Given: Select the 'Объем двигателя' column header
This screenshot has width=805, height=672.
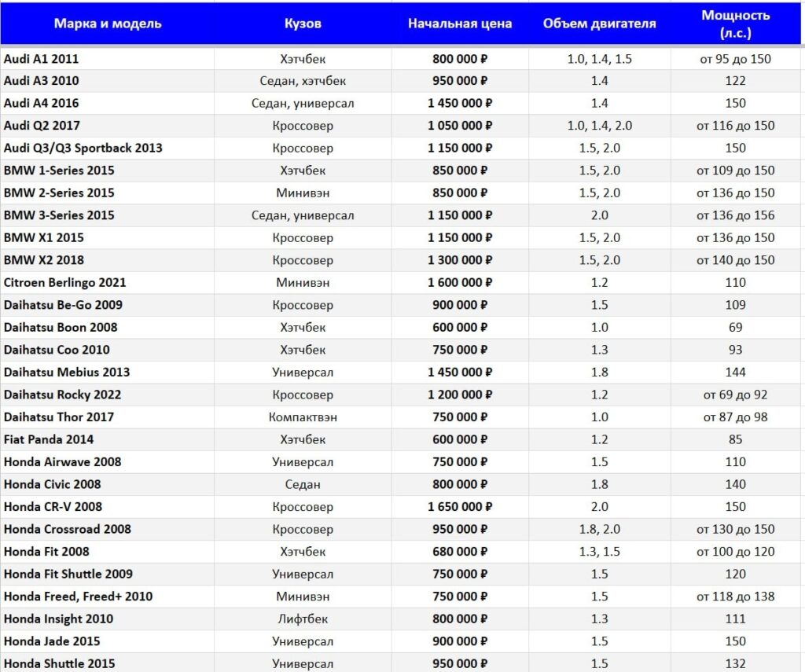Looking at the screenshot, I should coord(600,24).
